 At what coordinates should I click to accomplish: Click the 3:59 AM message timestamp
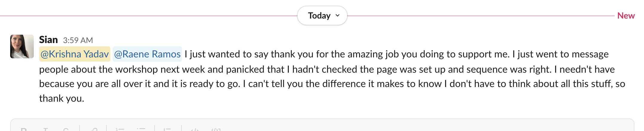(x=78, y=40)
